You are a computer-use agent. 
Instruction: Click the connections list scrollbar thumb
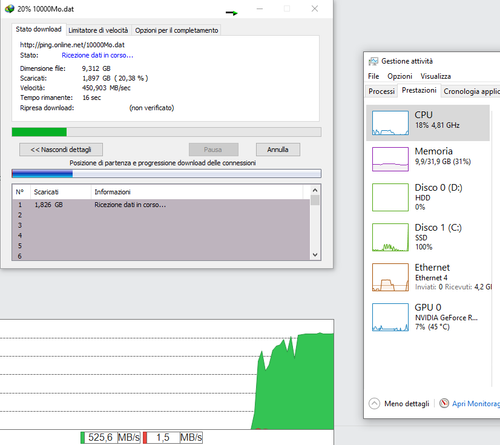pyautogui.click(x=315, y=200)
